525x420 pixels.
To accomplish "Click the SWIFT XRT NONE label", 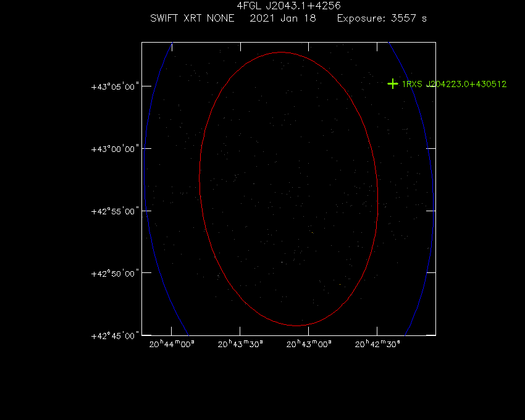I will [192, 18].
